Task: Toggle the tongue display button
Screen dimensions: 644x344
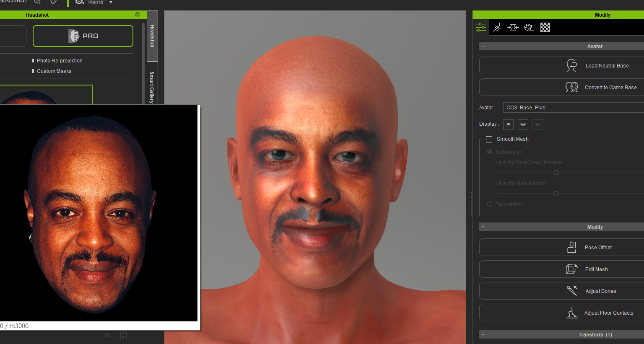Action: (538, 124)
